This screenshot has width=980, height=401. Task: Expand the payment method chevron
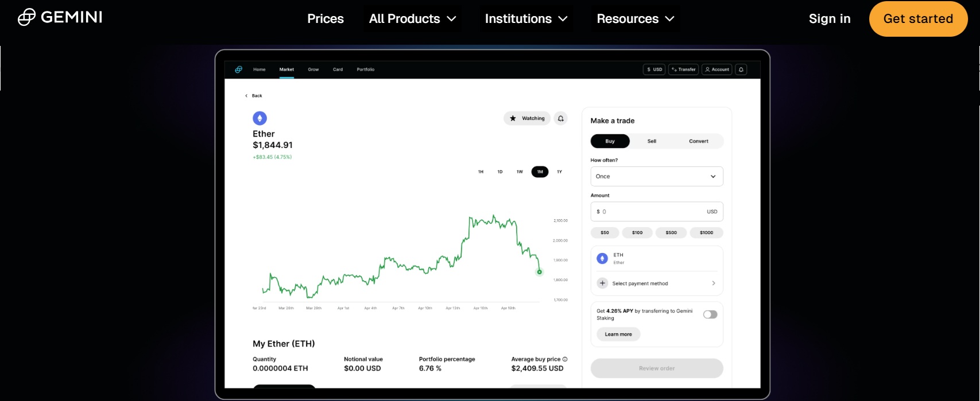click(x=714, y=283)
